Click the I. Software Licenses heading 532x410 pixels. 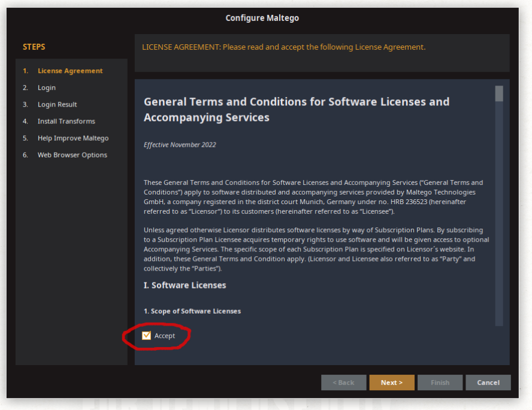(x=185, y=286)
